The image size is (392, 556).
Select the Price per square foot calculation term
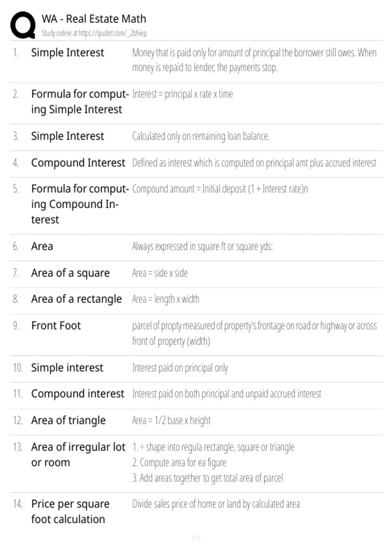tap(71, 512)
